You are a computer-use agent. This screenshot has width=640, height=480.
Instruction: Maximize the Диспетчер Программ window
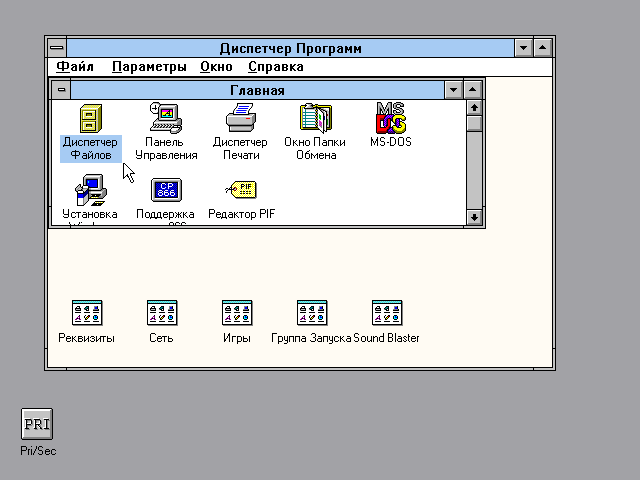pyautogui.click(x=543, y=48)
